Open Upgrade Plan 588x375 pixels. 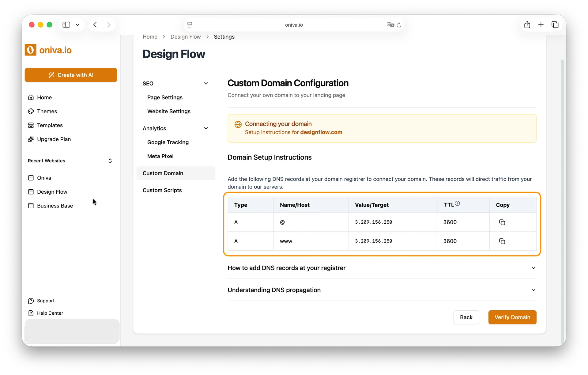click(x=54, y=139)
